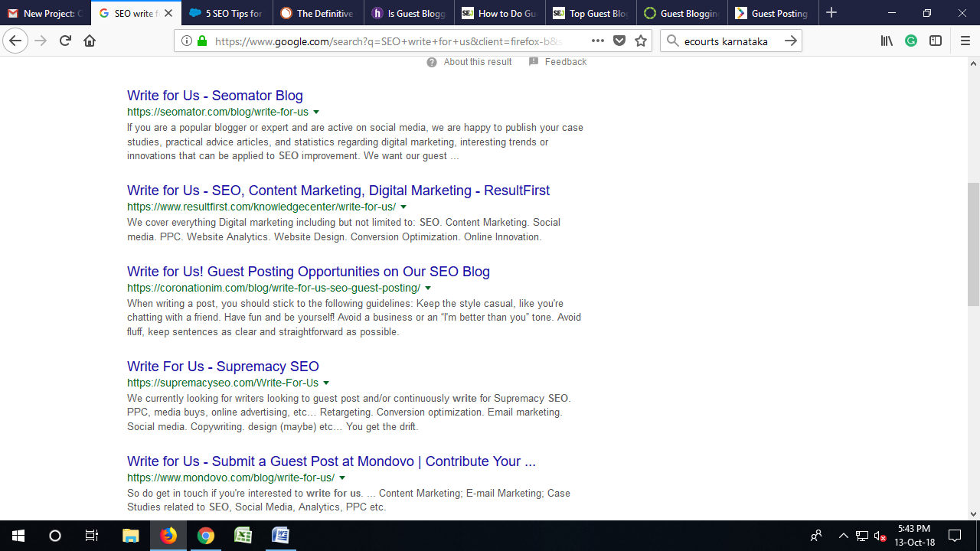Launch Chrome from the taskbar
The image size is (980, 551).
click(x=205, y=536)
